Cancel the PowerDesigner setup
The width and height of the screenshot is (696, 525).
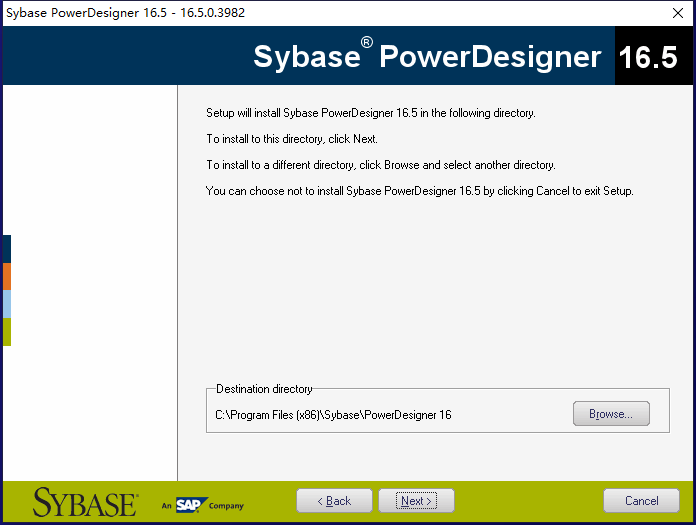641,501
